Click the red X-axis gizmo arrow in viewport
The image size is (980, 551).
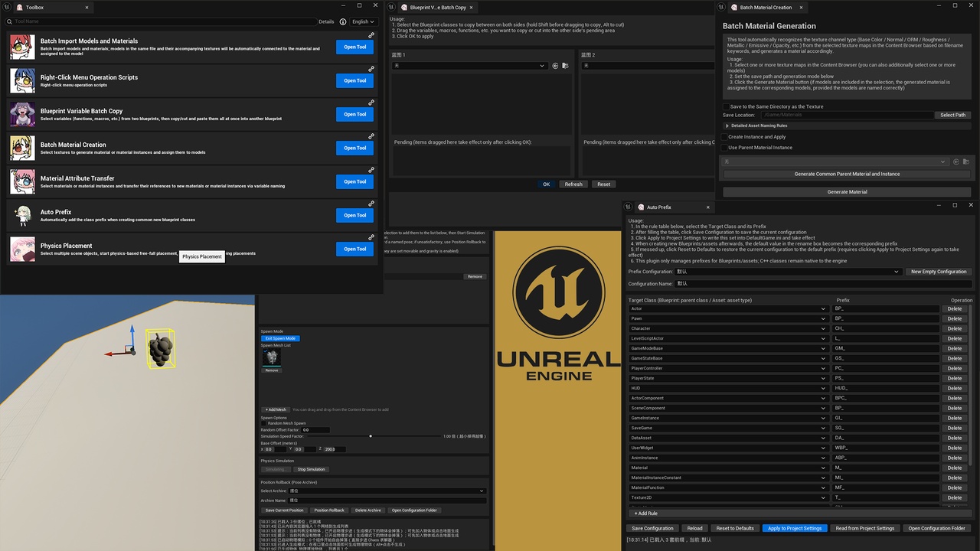click(x=117, y=354)
